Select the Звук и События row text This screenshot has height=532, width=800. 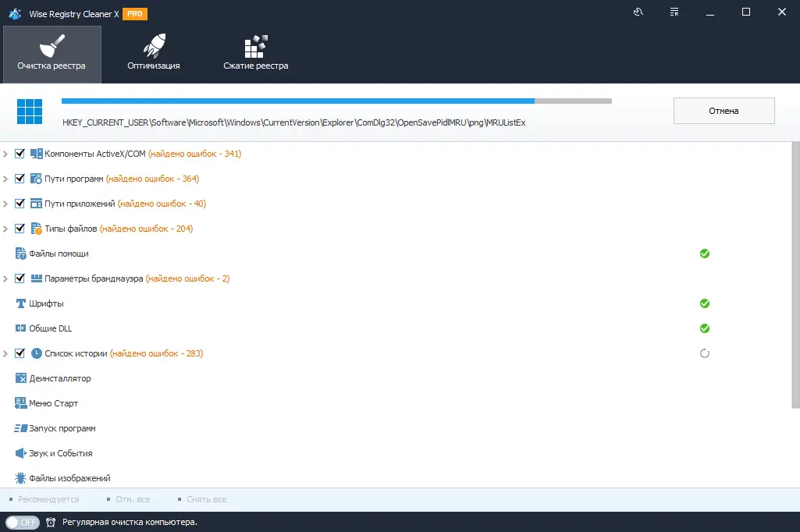(61, 453)
